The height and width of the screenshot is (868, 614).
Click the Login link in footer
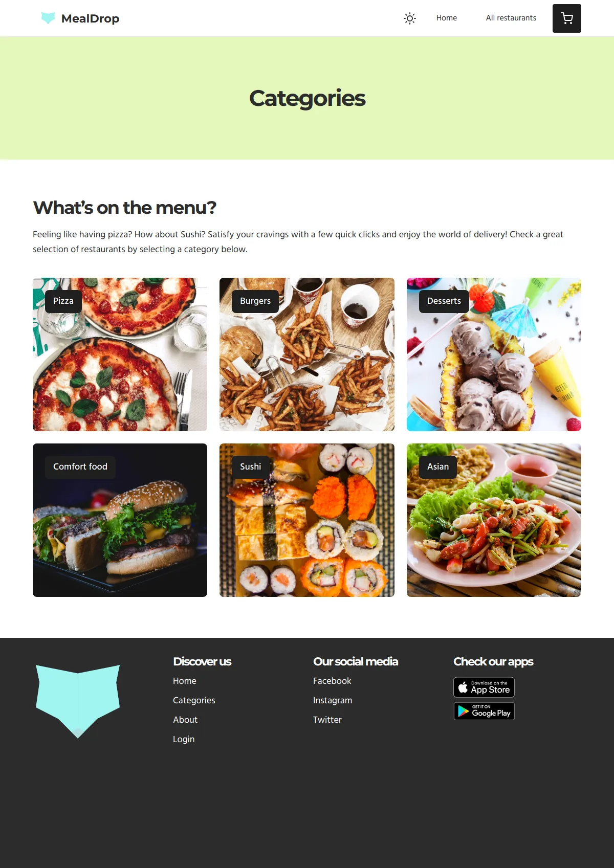[x=184, y=739]
